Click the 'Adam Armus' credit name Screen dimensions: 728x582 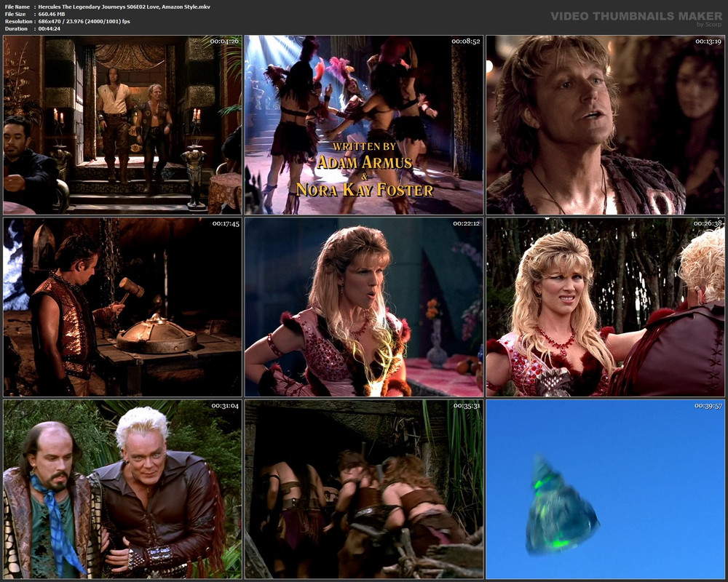tap(365, 162)
